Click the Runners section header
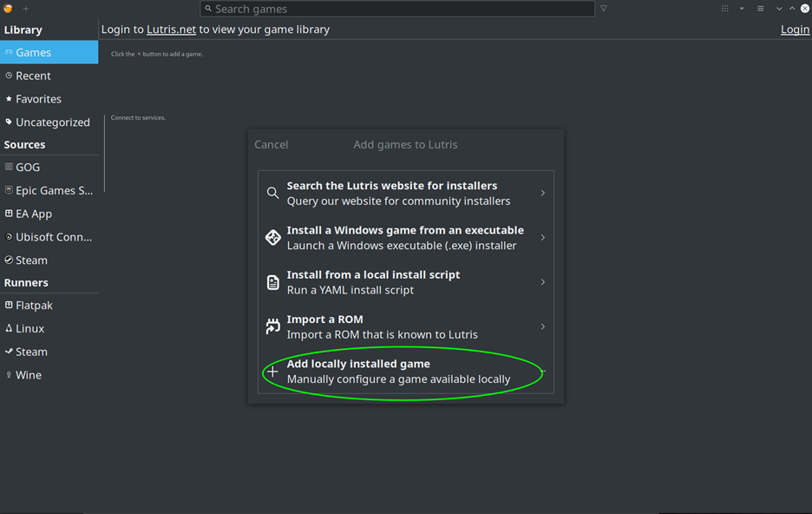This screenshot has height=514, width=812. coord(26,283)
